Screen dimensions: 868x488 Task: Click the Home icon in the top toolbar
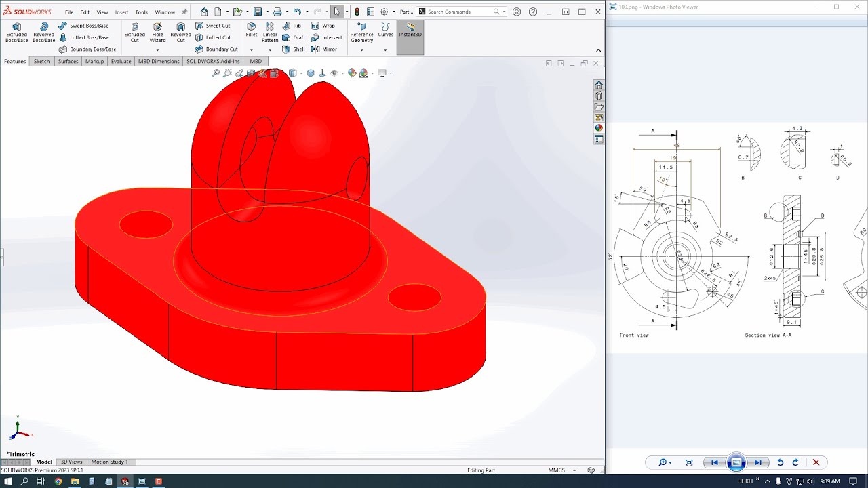point(204,12)
